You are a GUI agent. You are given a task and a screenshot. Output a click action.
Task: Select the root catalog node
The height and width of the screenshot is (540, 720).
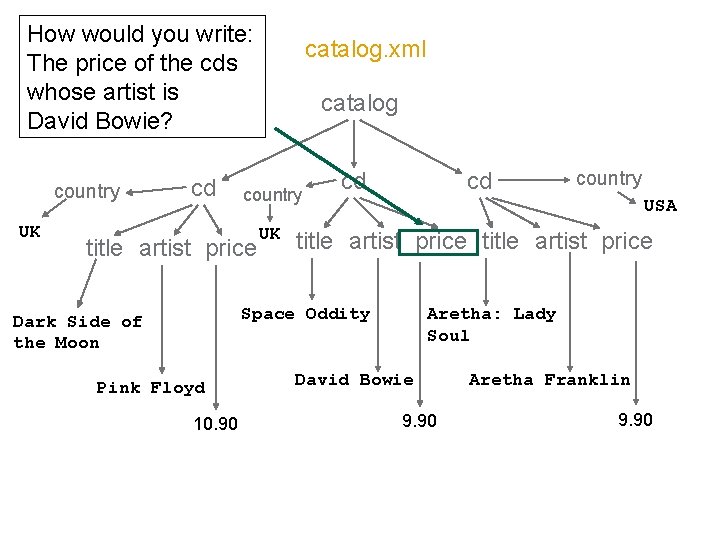pyautogui.click(x=359, y=103)
